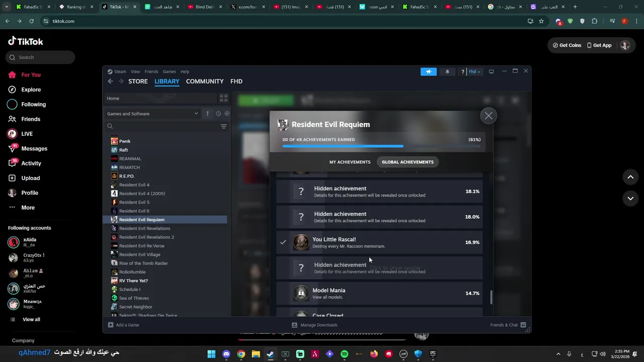644x362 pixels.
Task: Open TikTok LIVE icon
Action: tap(12, 134)
